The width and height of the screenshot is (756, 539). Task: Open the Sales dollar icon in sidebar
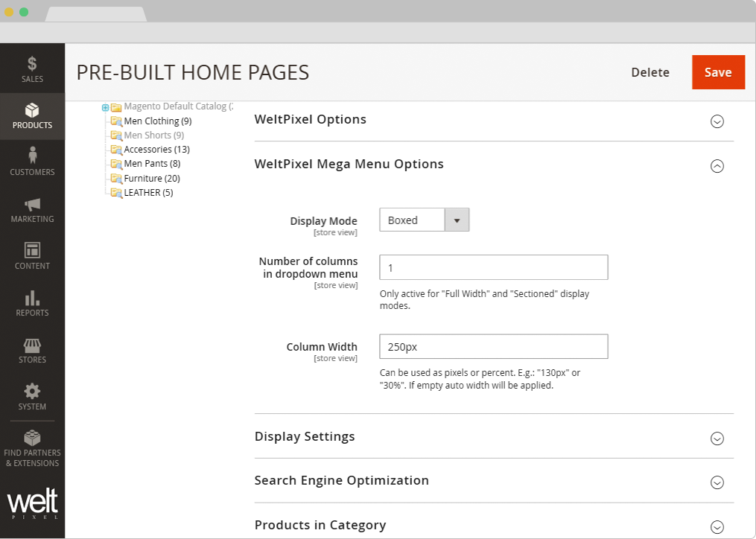coord(32,65)
